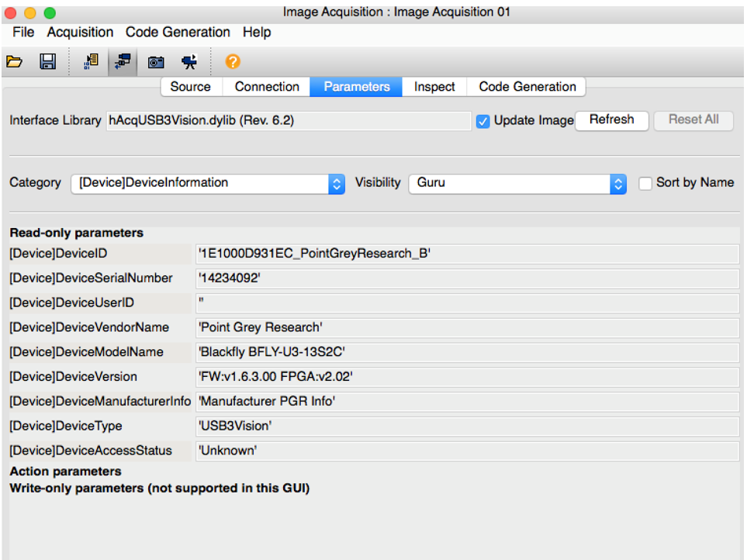Click the DeviceSerialNumber value '14234092'
Viewport: 754px width, 560px height.
coord(468,278)
